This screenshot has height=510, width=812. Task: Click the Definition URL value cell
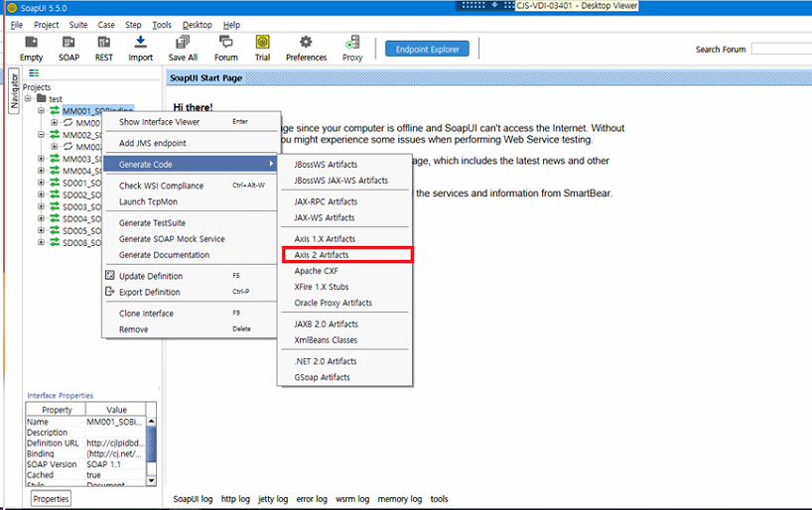(x=115, y=443)
